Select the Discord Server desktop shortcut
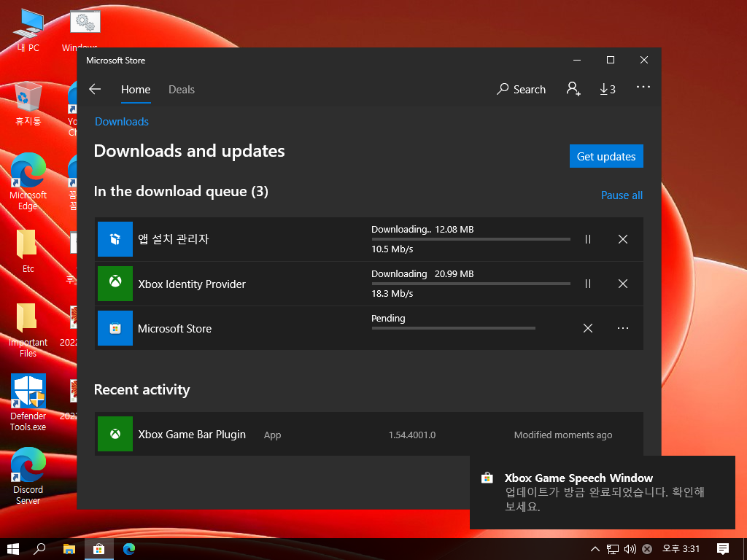The height and width of the screenshot is (560, 747). click(28, 476)
